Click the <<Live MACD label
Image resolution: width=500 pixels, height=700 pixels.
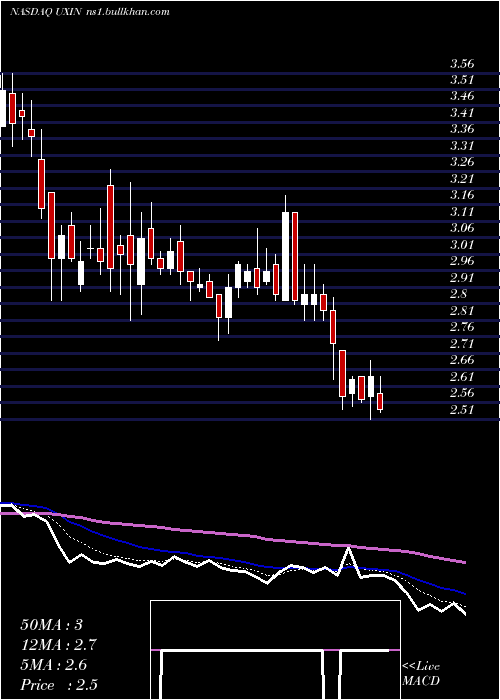[x=421, y=674]
